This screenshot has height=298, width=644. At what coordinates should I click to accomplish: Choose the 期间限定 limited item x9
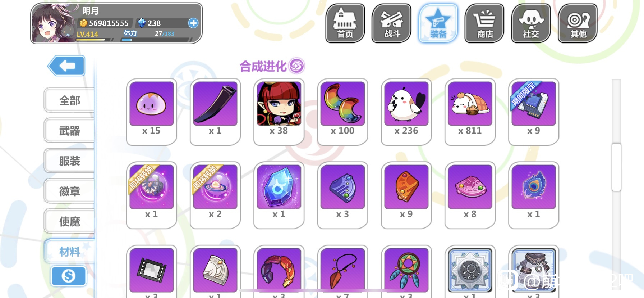click(534, 112)
